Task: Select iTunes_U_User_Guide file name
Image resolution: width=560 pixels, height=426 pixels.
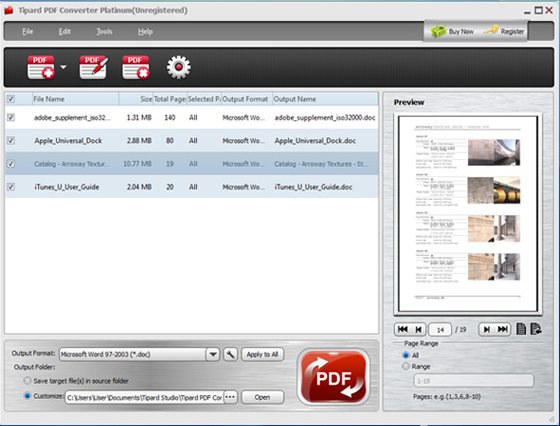Action: (x=66, y=187)
